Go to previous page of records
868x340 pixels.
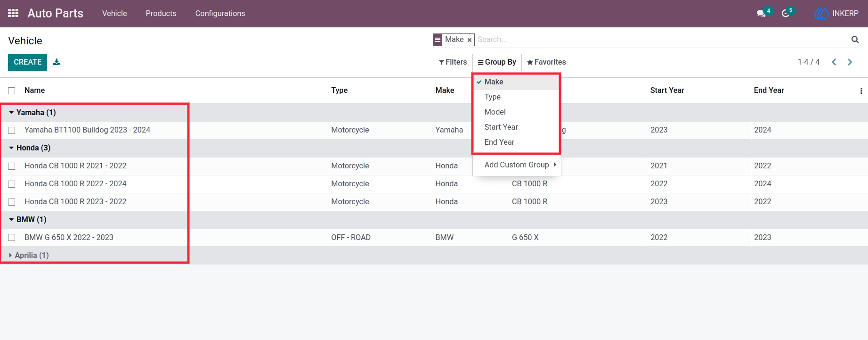(834, 62)
